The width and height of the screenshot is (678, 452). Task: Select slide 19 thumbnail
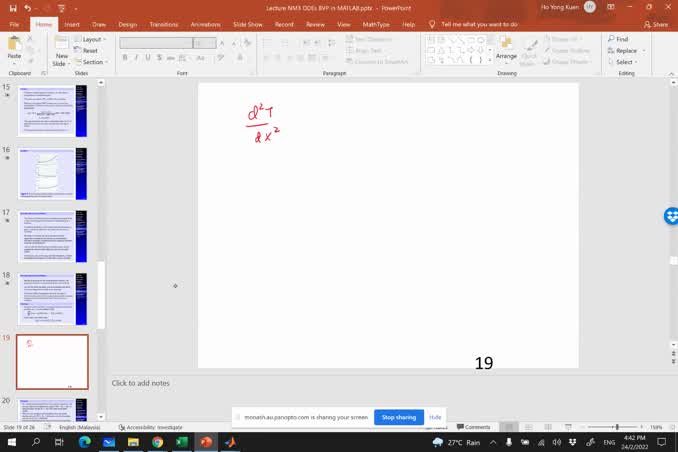52,362
